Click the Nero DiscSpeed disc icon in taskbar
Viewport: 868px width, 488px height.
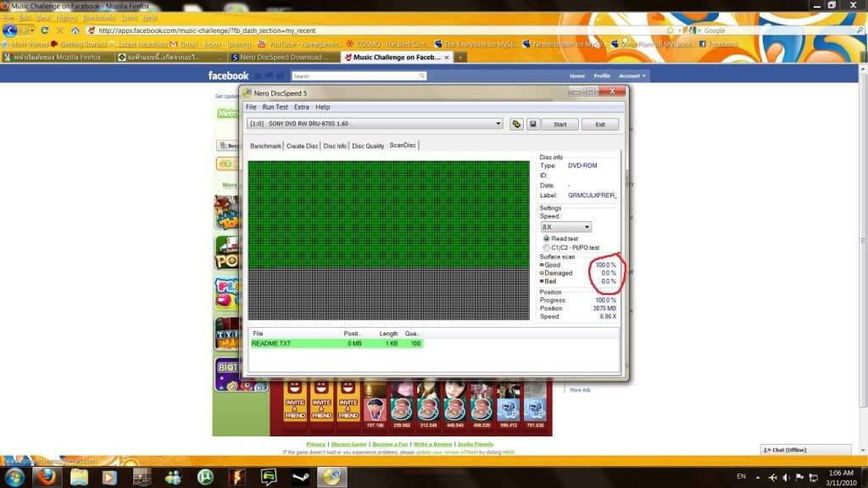(x=331, y=477)
